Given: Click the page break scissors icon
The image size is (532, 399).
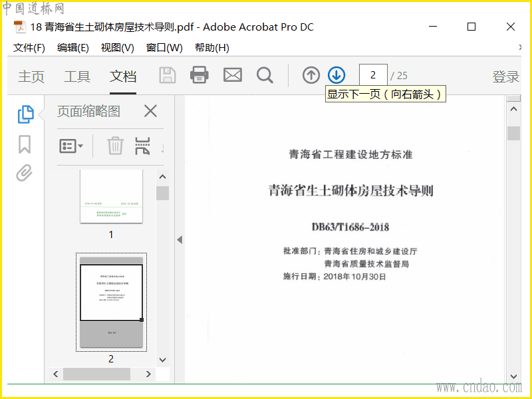Looking at the screenshot, I should coord(142,146).
